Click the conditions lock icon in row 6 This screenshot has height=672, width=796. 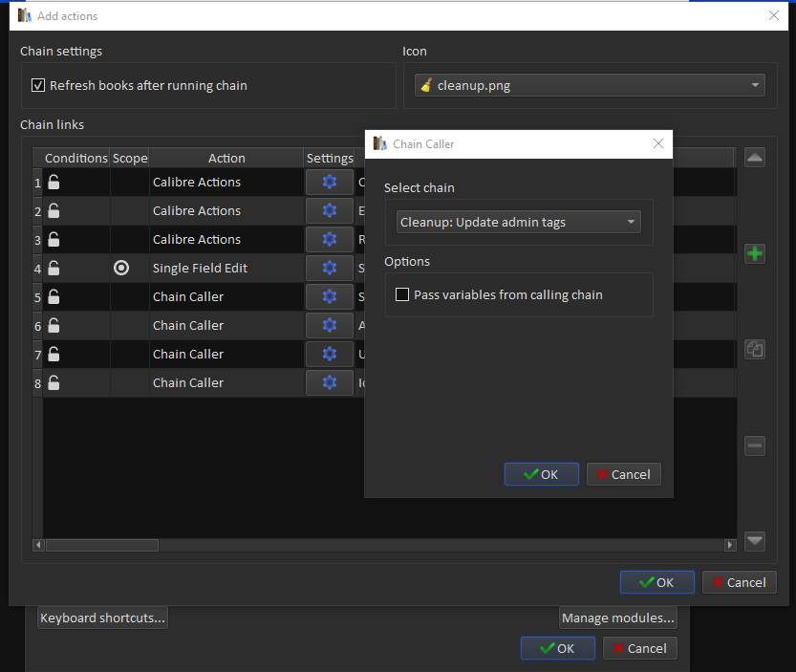point(54,325)
